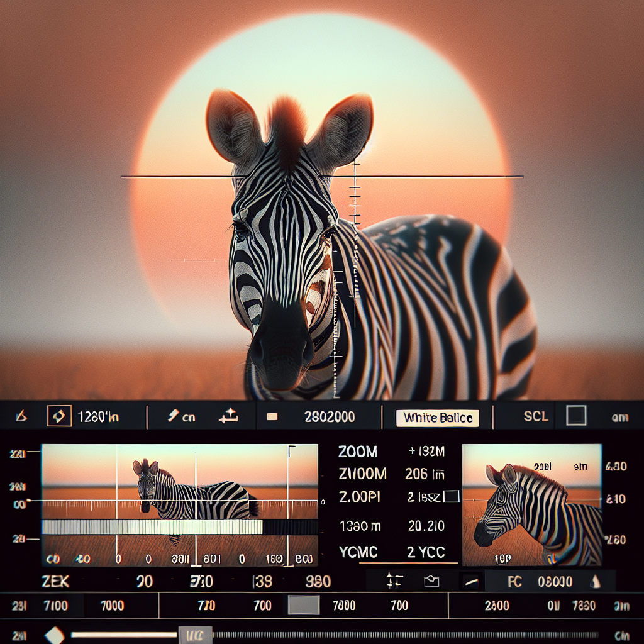Image resolution: width=644 pixels, height=644 pixels.
Task: Select the ZOOM setting row
Action: point(358,452)
